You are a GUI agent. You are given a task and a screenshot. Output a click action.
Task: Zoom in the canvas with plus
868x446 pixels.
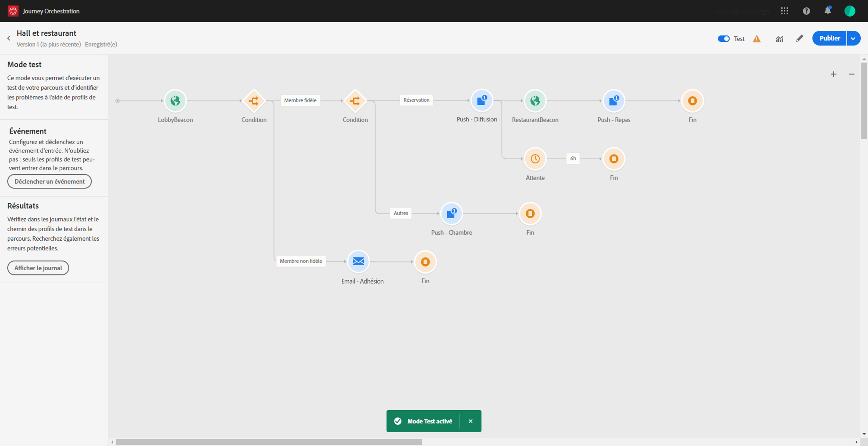point(833,74)
